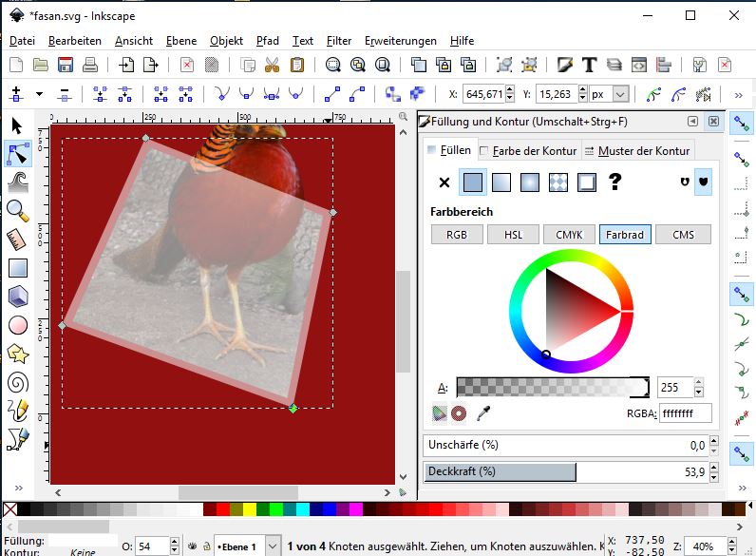The width and height of the screenshot is (756, 556).
Task: Click the color picker eyedropper icon
Action: click(x=483, y=412)
